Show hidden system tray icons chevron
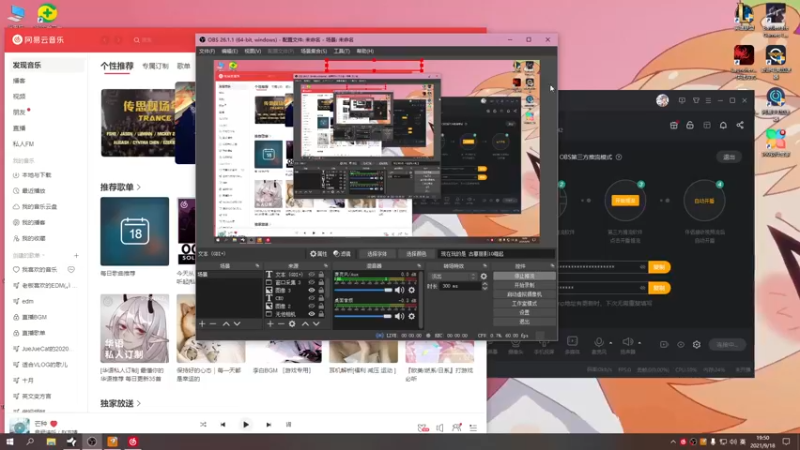This screenshot has height=450, width=800. (x=673, y=442)
